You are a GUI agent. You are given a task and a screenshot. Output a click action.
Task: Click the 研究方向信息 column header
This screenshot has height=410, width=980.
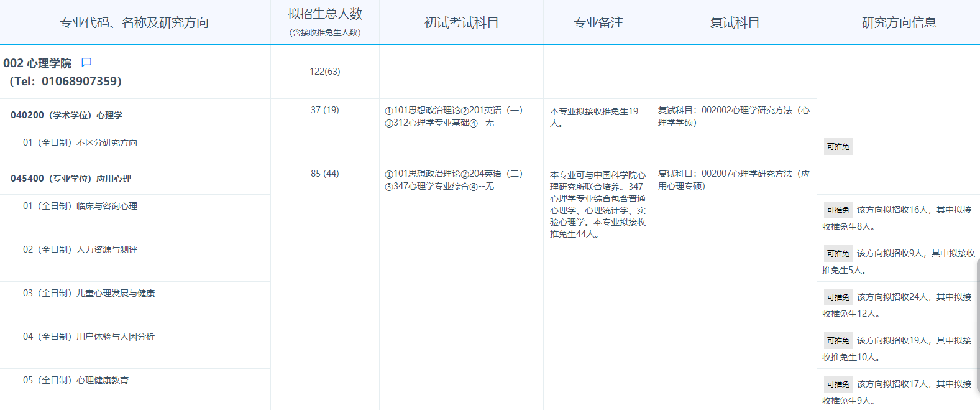(x=899, y=23)
